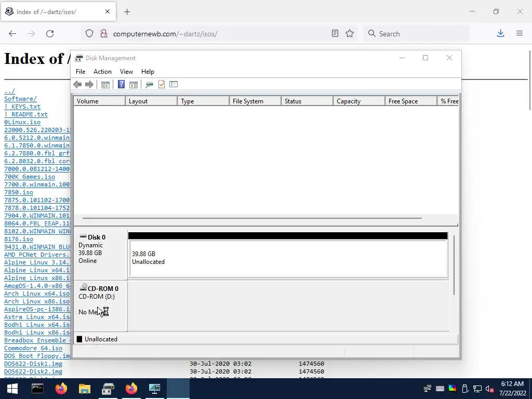Download 0Linux.iso link
The image size is (532, 399).
click(22, 122)
